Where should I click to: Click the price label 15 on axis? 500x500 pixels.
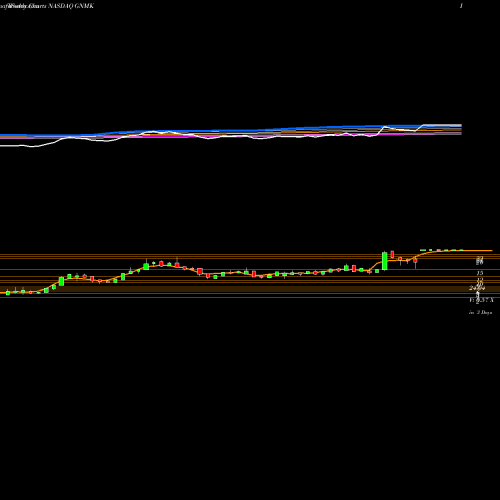[480, 273]
